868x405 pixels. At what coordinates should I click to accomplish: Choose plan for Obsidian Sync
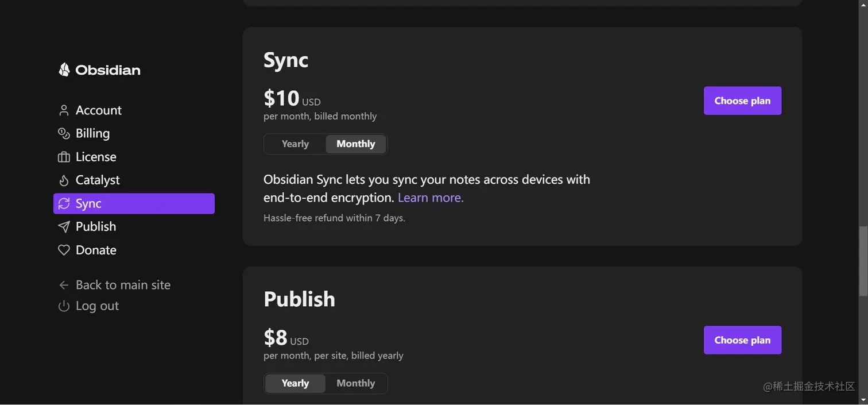742,101
